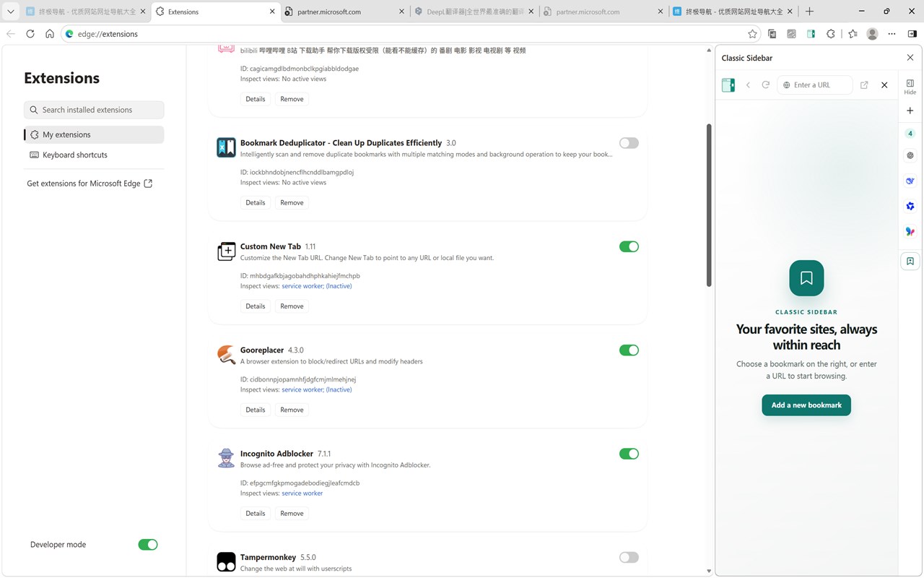Image resolution: width=924 pixels, height=578 pixels.
Task: Add bookmark with plus icon in sidebar rail
Action: click(x=910, y=111)
